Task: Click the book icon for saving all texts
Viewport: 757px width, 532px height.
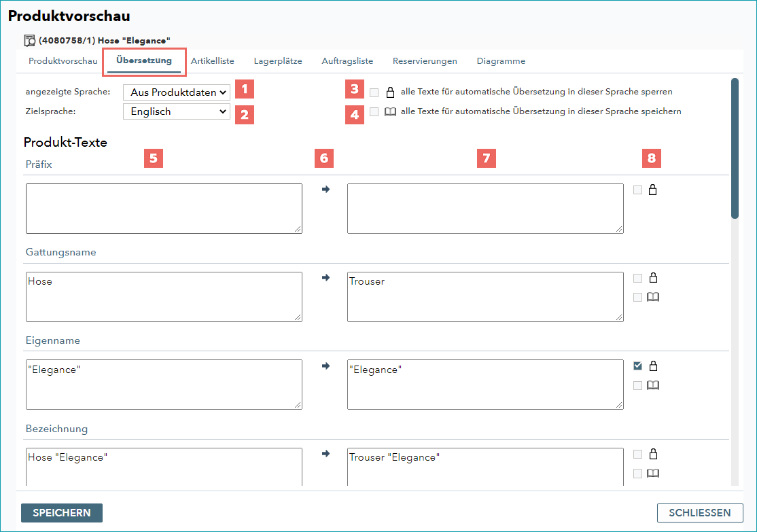Action: click(x=390, y=111)
